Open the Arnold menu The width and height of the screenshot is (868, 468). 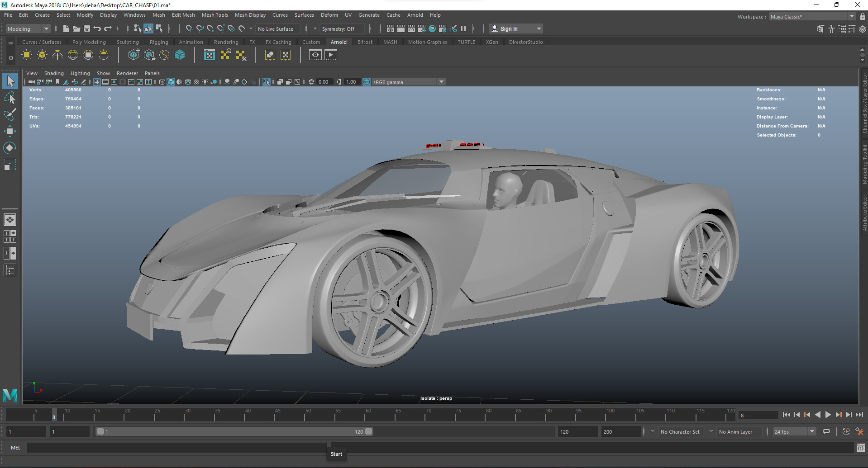click(415, 15)
